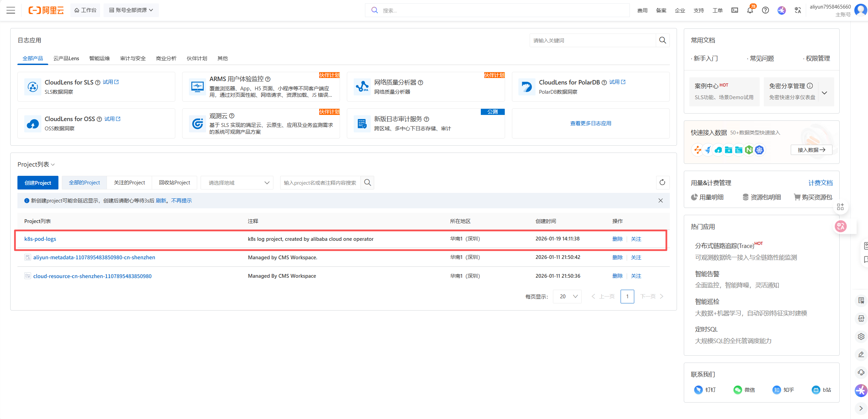The height and width of the screenshot is (419, 868).
Task: Click the CloudLens for OSS icon
Action: point(33,123)
